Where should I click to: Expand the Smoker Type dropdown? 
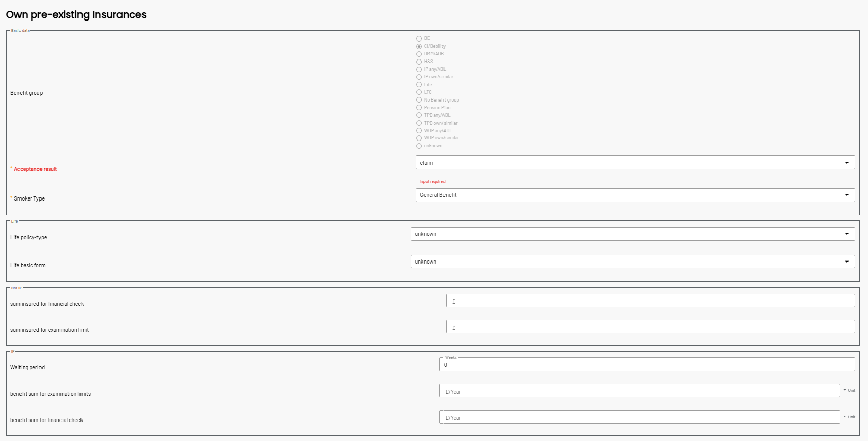846,195
